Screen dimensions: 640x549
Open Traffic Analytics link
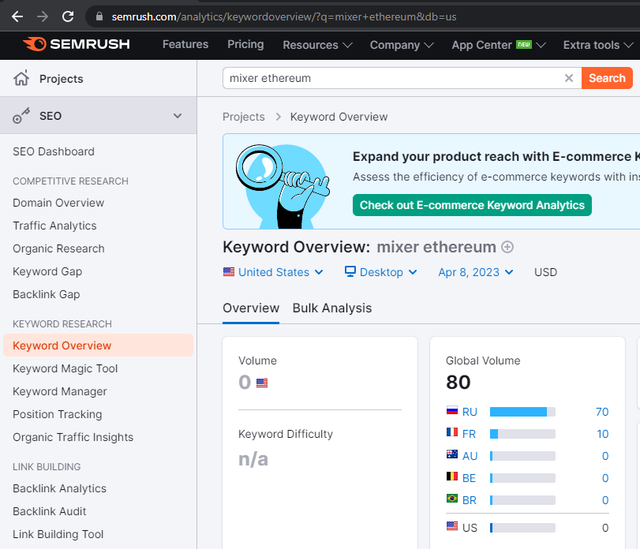54,226
